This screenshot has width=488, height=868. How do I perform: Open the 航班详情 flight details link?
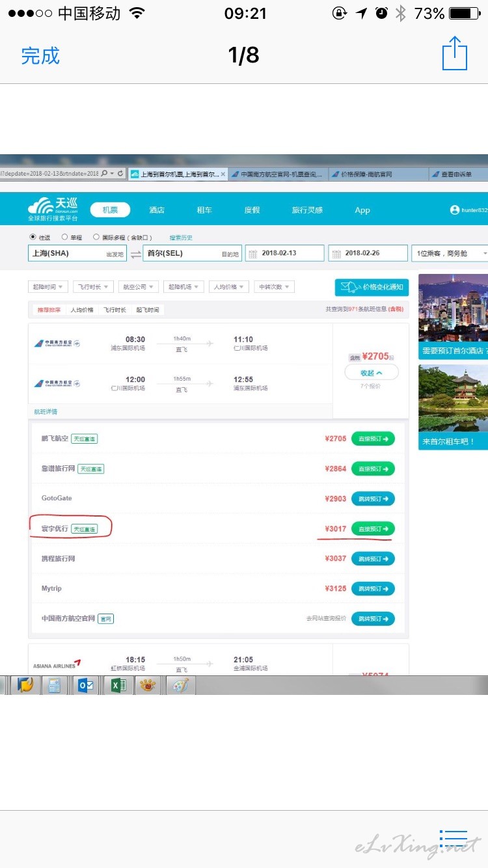point(46,412)
